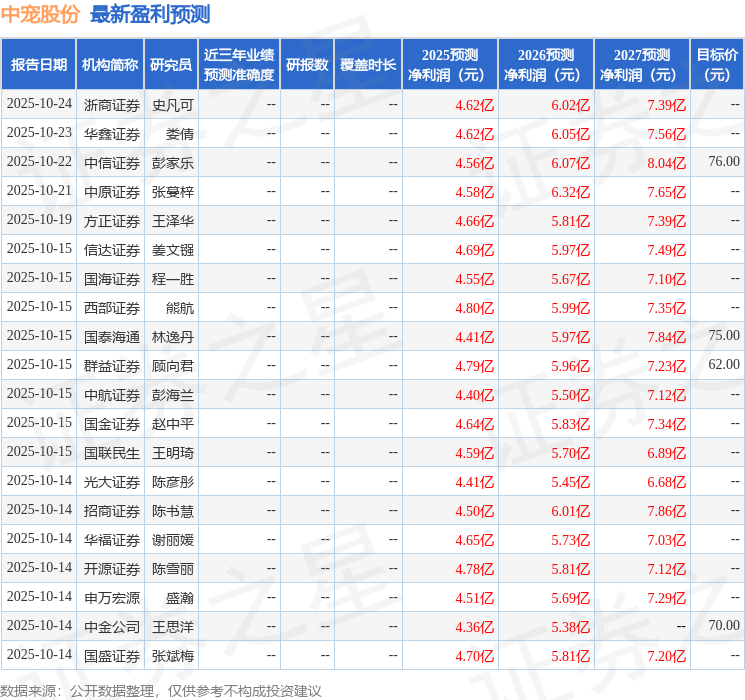
Task: Select the 中金公司 institution cell
Action: pyautogui.click(x=112, y=627)
